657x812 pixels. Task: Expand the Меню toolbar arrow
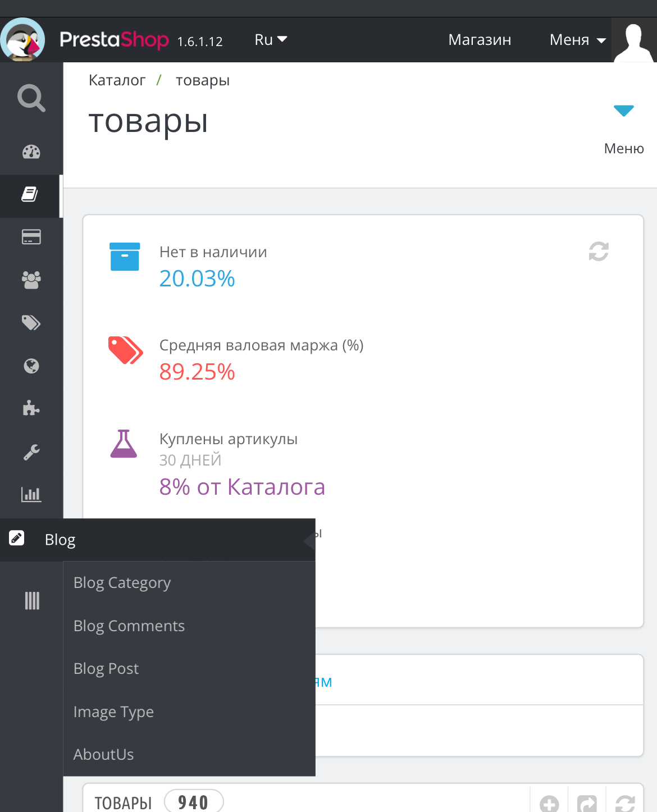623,111
